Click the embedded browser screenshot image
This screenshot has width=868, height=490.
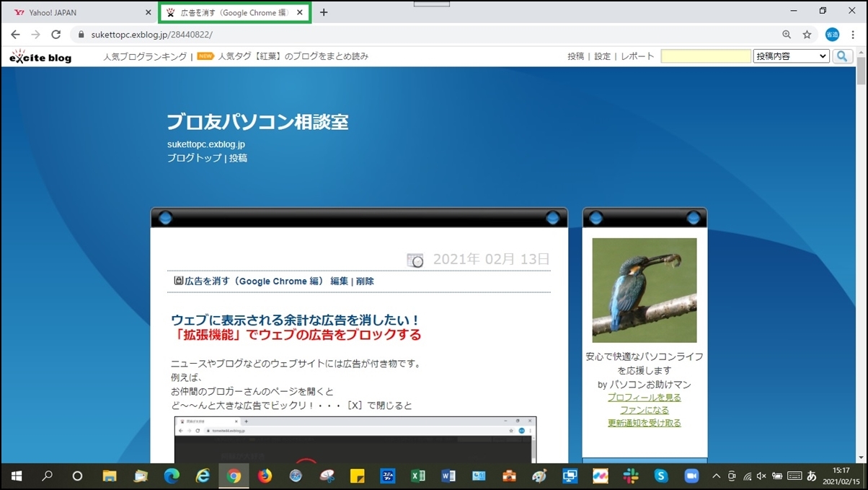click(x=355, y=439)
